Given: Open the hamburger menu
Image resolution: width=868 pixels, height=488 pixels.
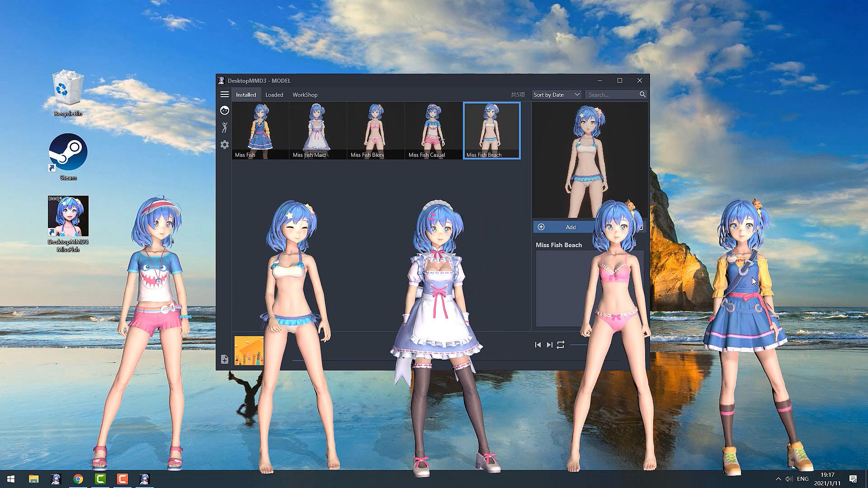Looking at the screenshot, I should coord(224,94).
